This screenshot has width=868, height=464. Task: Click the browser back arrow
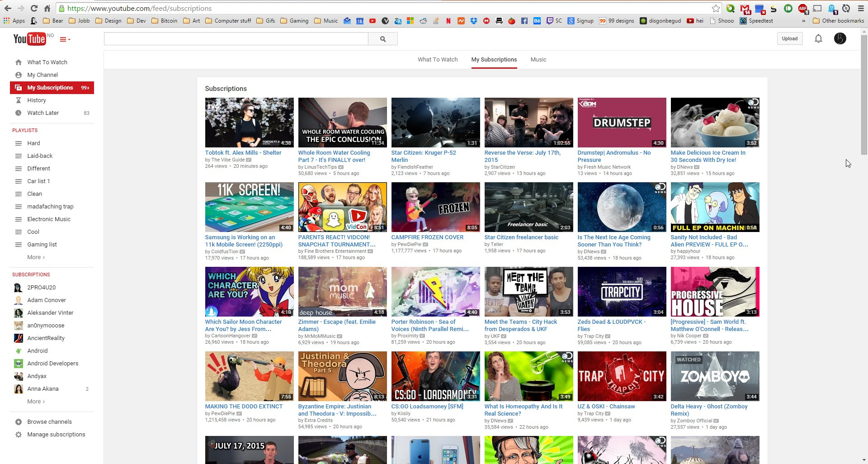click(8, 9)
